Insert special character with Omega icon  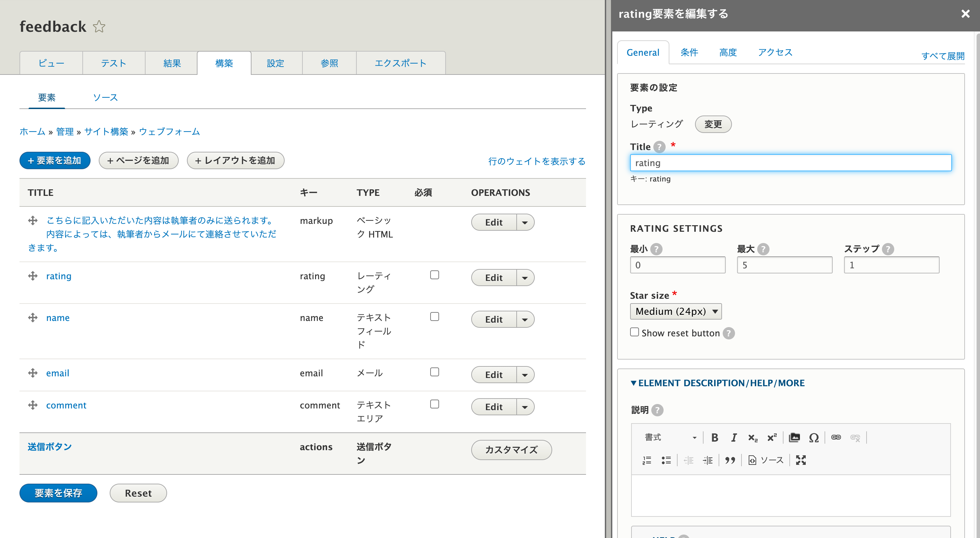pos(813,438)
